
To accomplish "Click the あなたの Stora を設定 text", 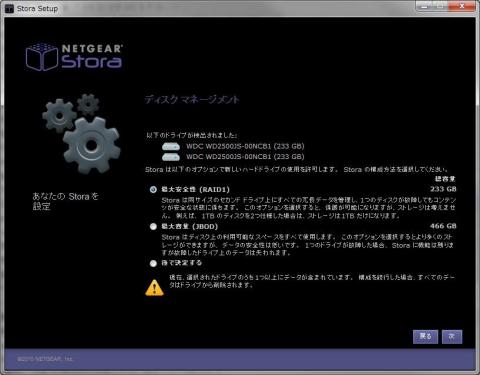I will (65, 201).
